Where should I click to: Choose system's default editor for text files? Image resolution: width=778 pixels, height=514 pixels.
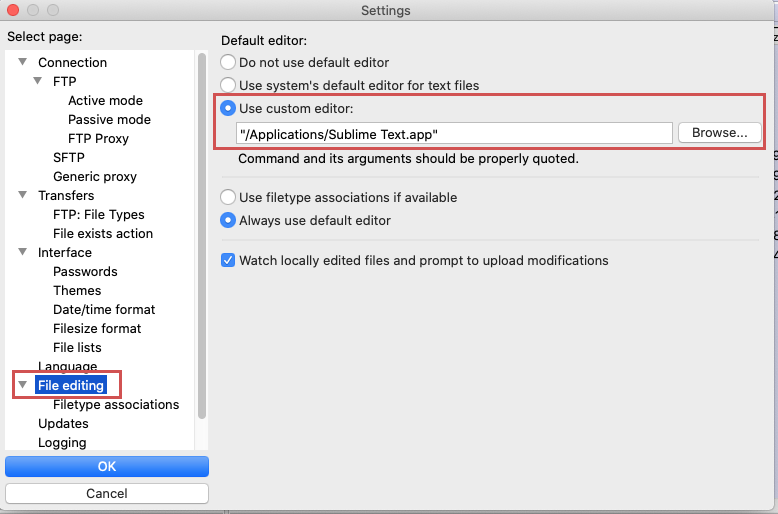click(x=228, y=85)
